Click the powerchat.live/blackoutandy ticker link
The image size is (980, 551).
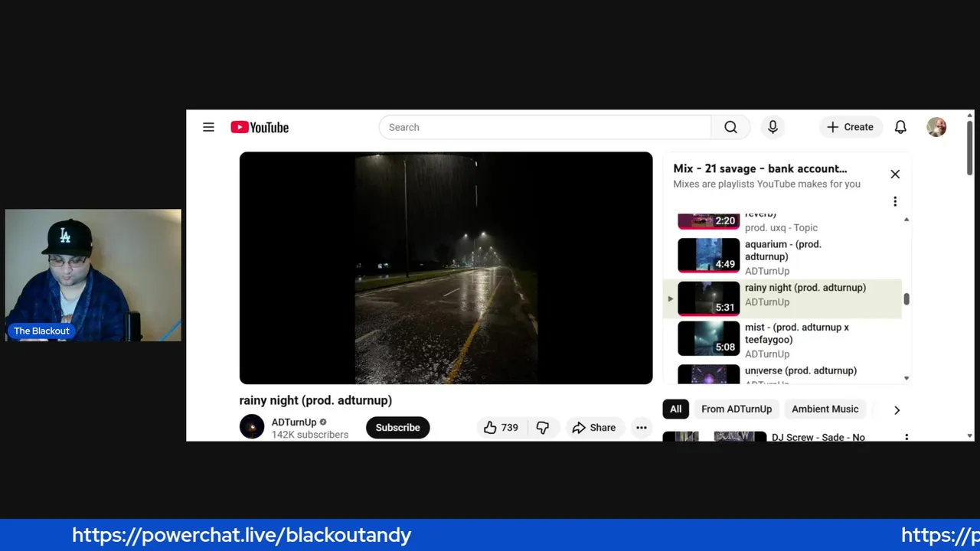(x=242, y=535)
